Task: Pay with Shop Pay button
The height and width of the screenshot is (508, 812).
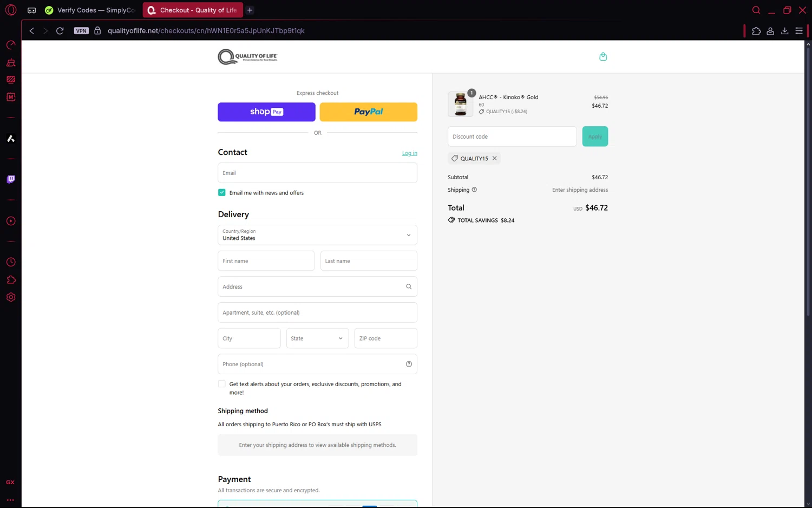Action: click(x=266, y=112)
